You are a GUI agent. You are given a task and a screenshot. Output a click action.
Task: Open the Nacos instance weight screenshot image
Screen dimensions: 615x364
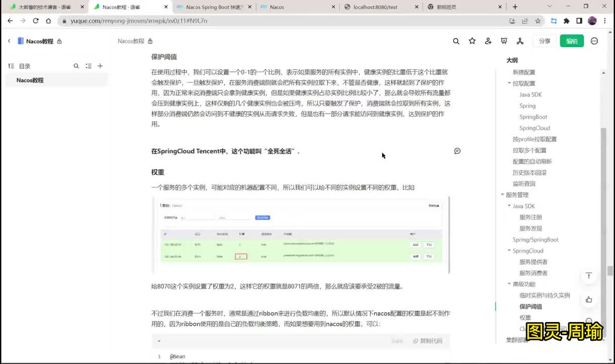tap(301, 236)
